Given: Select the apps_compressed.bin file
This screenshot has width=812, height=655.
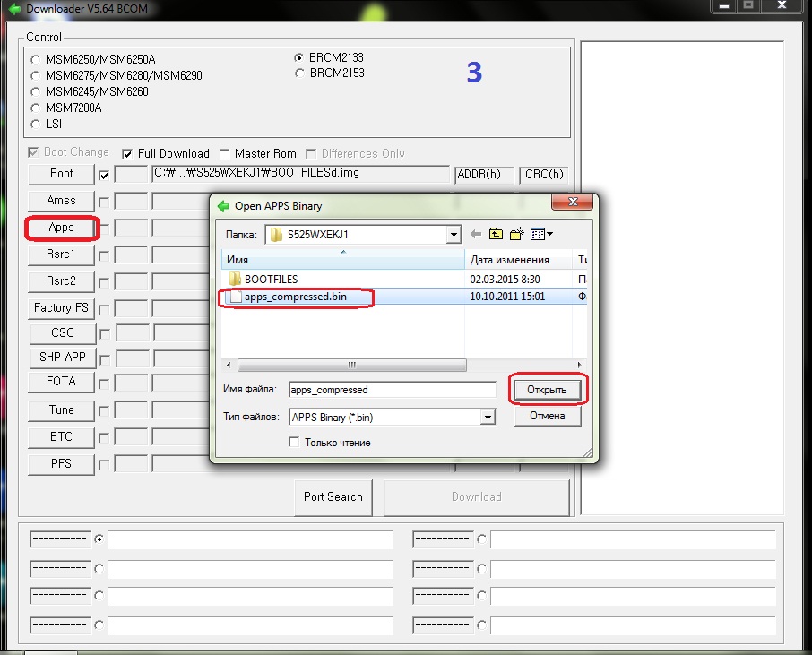Looking at the screenshot, I should click(x=295, y=297).
